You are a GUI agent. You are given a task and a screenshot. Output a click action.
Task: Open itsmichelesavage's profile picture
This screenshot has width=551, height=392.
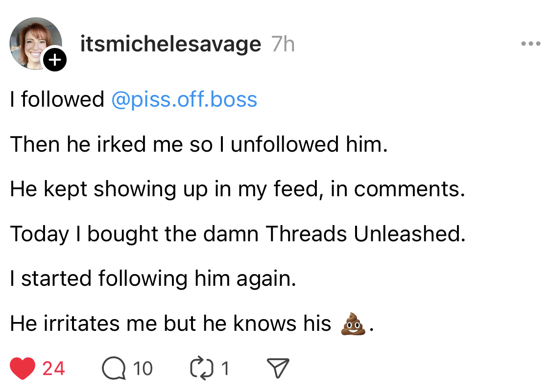[x=34, y=42]
